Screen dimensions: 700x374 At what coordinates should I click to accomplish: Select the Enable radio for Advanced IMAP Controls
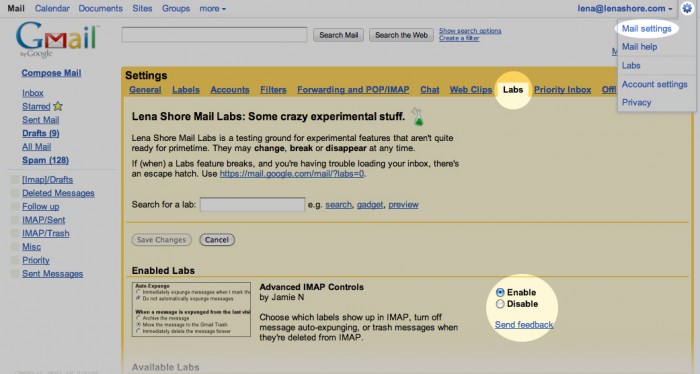(500, 292)
